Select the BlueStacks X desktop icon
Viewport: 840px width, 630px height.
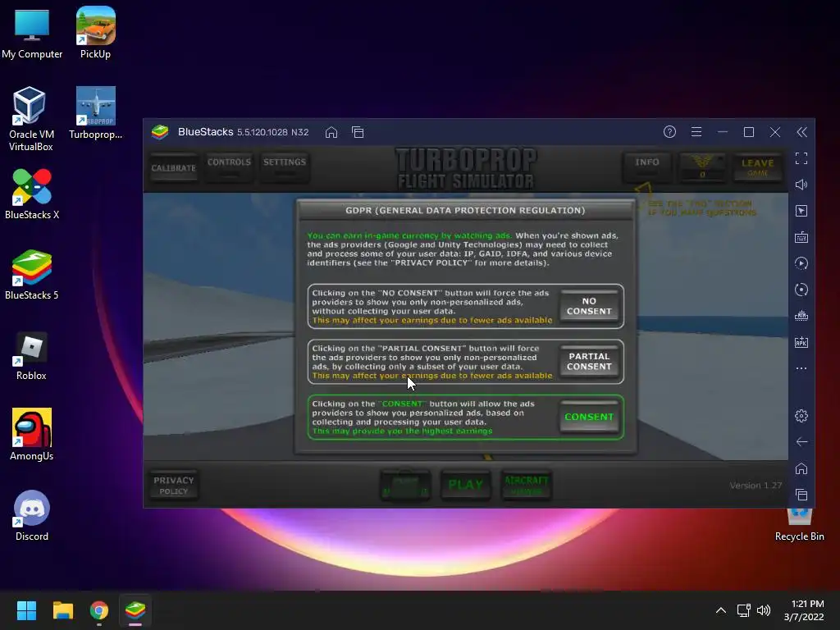(x=32, y=194)
